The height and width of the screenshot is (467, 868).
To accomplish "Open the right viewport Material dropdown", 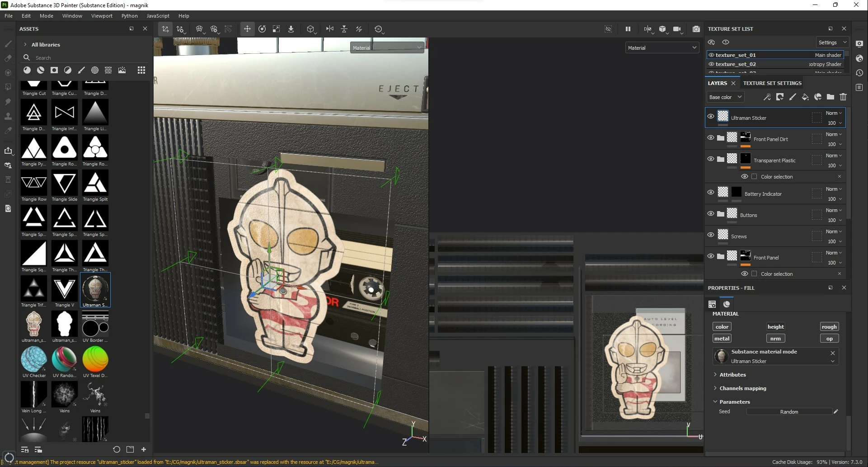I will [662, 47].
